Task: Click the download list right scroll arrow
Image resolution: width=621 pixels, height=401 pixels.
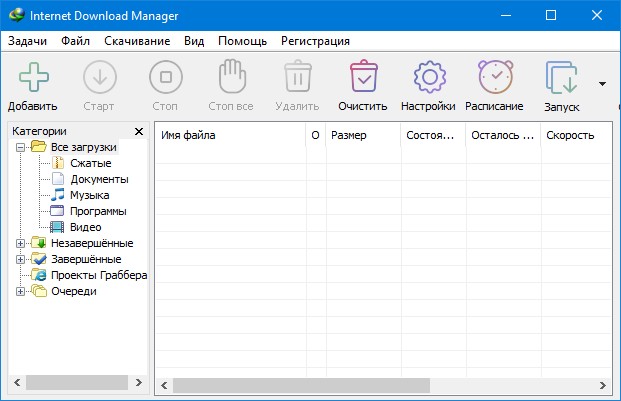Action: [602, 386]
